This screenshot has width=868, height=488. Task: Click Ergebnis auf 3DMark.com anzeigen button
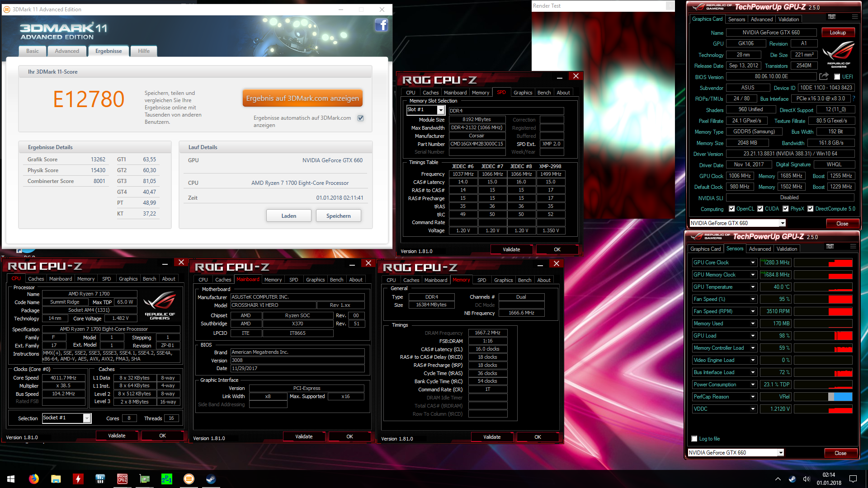point(302,99)
